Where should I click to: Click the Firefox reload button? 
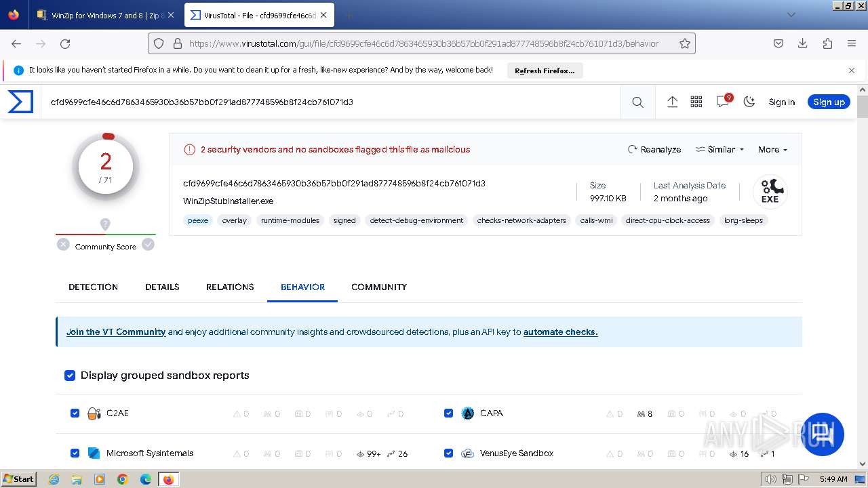tap(65, 43)
